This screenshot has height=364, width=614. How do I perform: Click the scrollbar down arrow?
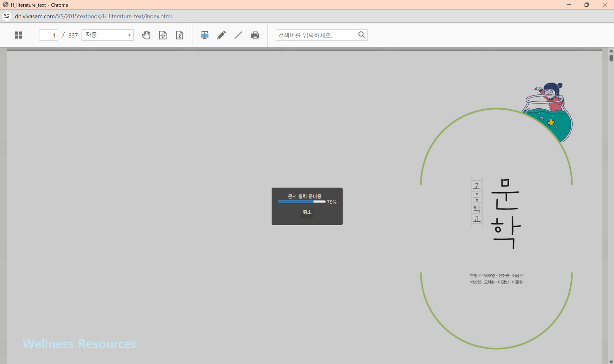(x=611, y=362)
